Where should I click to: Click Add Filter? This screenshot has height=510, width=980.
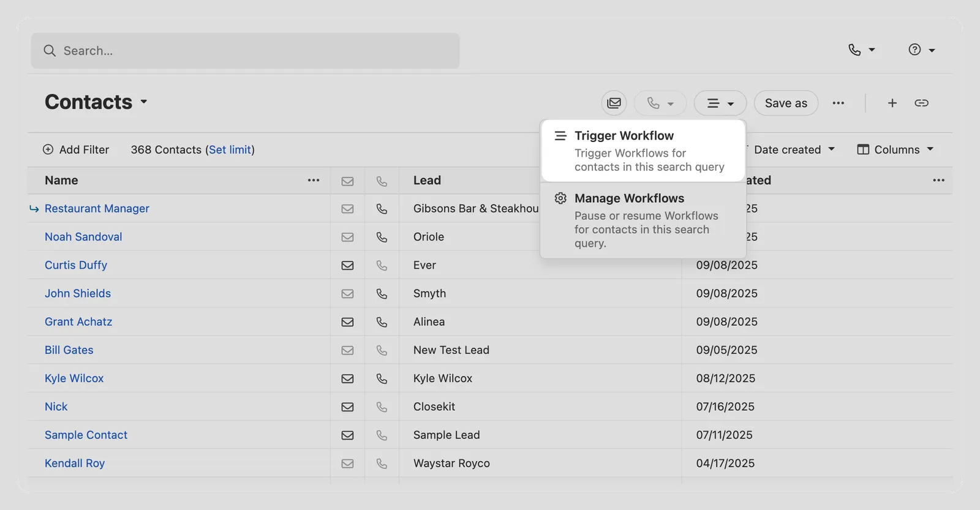(76, 149)
